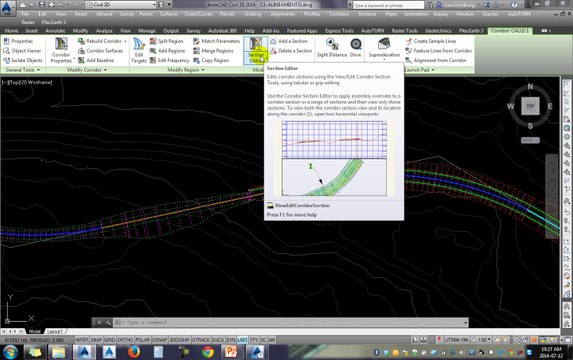Switch to the Analyze ribbon tab
Image resolution: width=573 pixels, height=360 pixels.
(104, 31)
